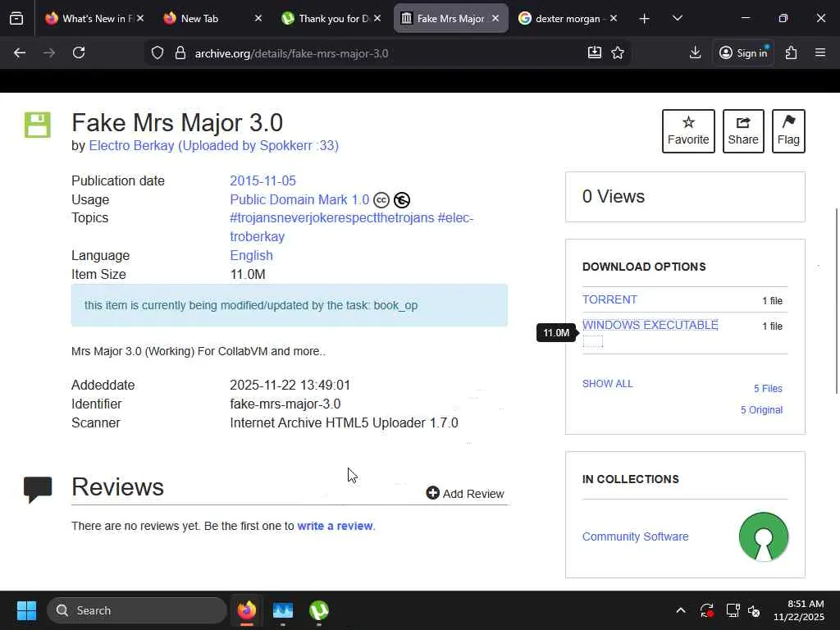The image size is (840, 630).
Task: Download the TORRENT file
Action: pyautogui.click(x=609, y=300)
